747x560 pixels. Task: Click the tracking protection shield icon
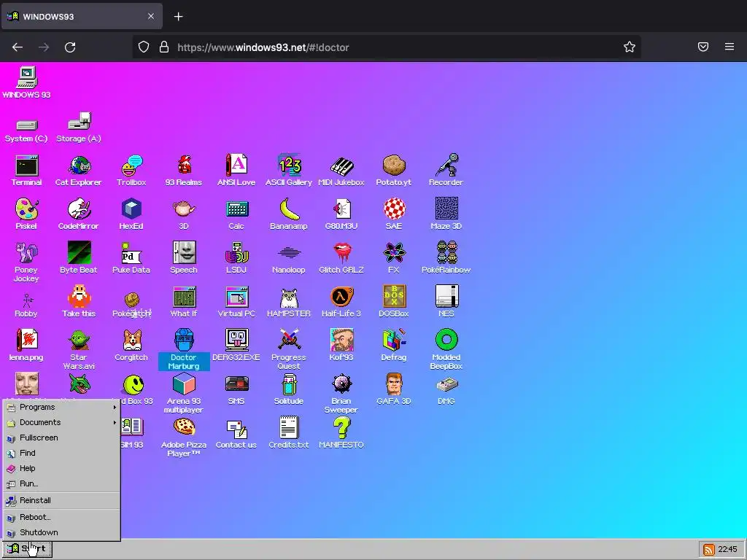click(144, 47)
